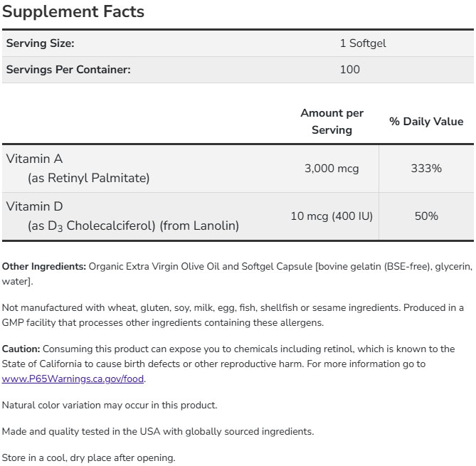This screenshot has width=476, height=466.
Task: Select the 100 servings value
Action: coord(350,70)
